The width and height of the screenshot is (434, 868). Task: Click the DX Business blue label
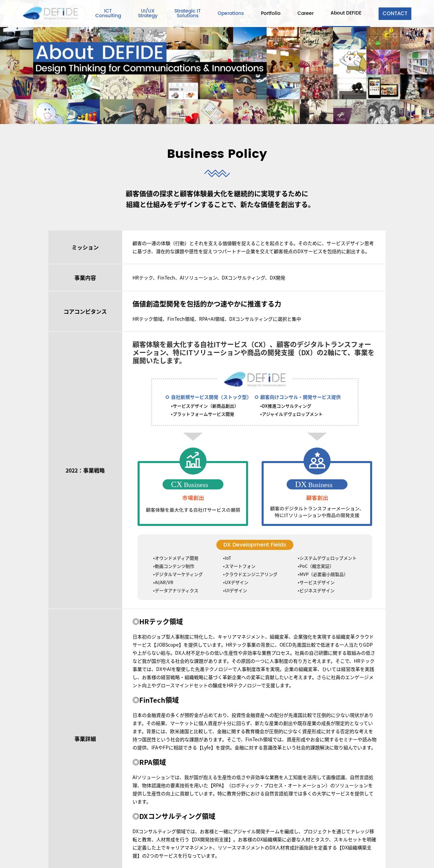point(317,484)
